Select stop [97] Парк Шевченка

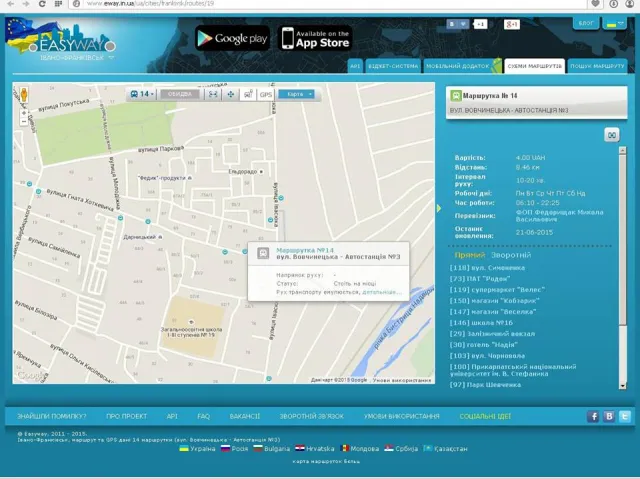click(485, 385)
